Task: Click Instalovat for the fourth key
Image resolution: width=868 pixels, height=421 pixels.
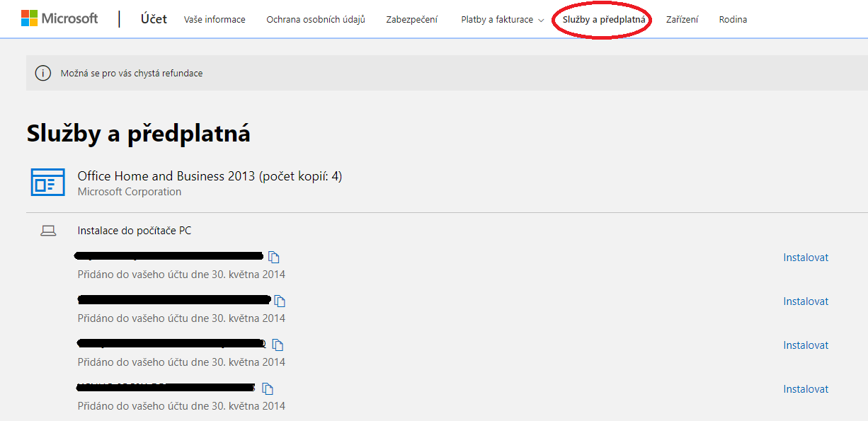Action: pos(806,389)
